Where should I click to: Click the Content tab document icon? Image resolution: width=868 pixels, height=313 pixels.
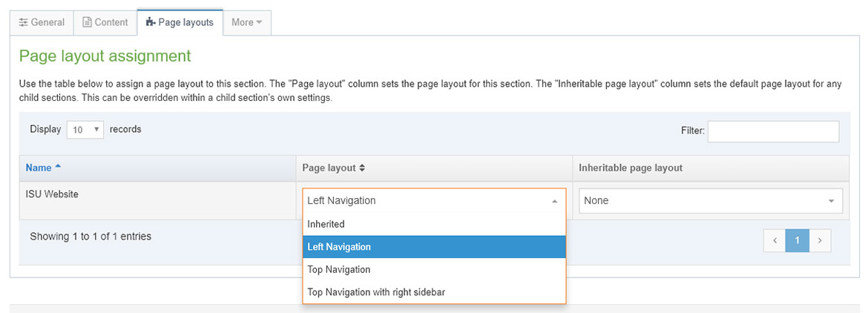tap(87, 22)
